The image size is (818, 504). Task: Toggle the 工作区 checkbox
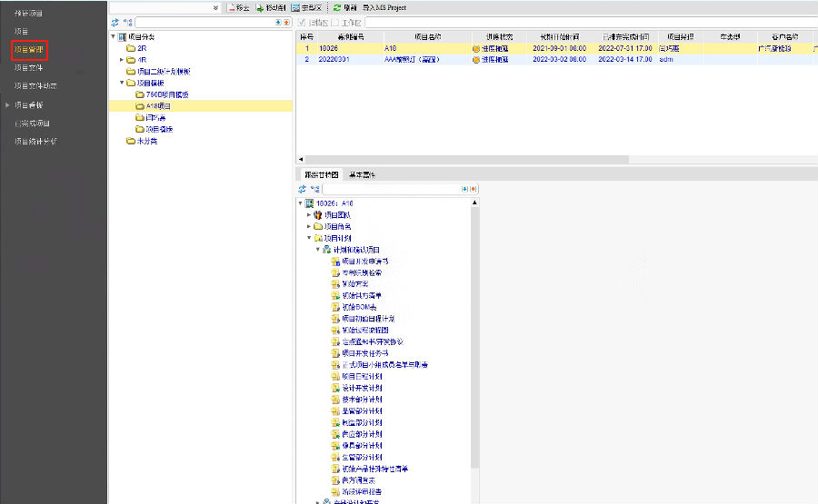click(x=335, y=22)
